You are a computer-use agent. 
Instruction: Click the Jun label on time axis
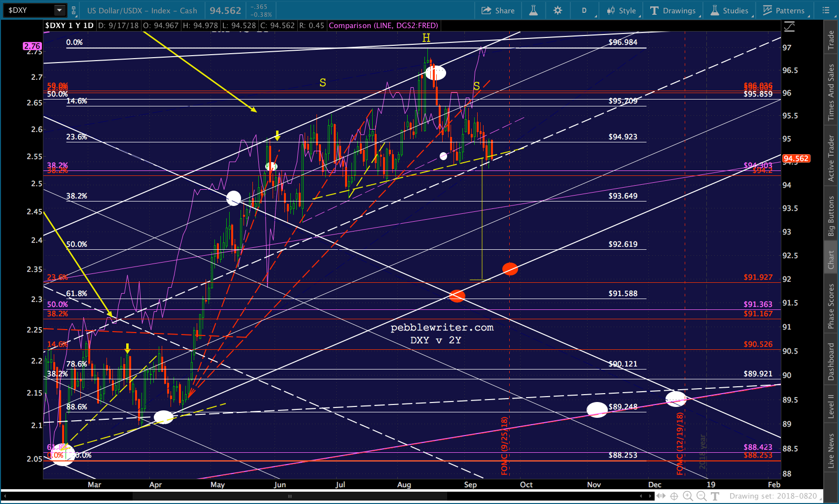pos(280,485)
